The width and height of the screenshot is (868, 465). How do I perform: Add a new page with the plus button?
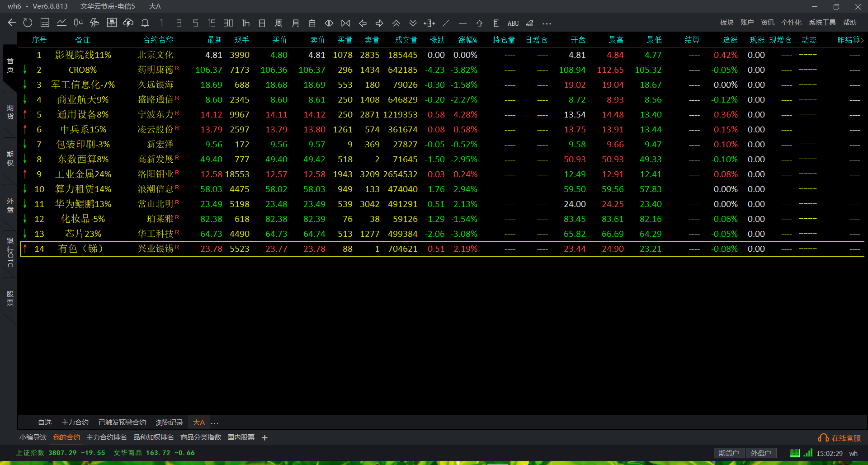coord(264,437)
